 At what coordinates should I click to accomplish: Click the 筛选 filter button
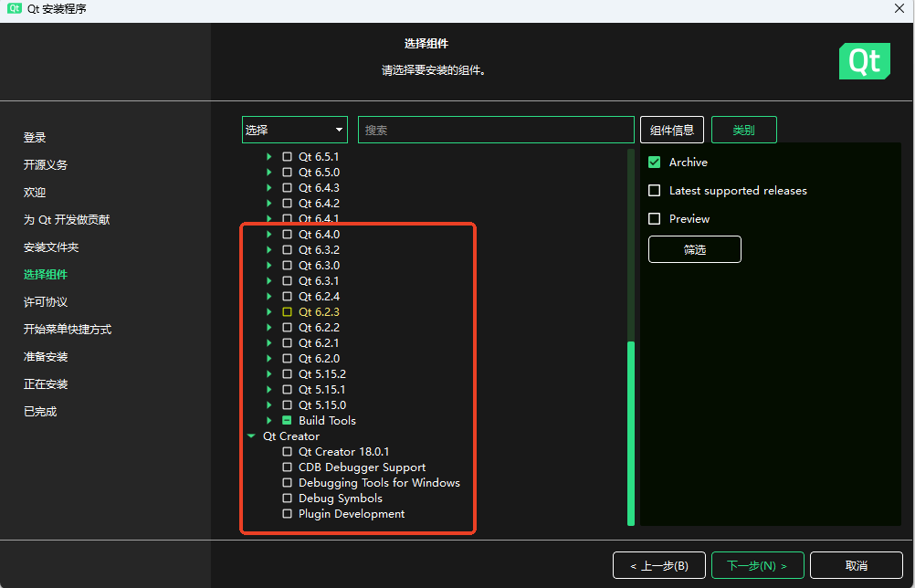pyautogui.click(x=694, y=249)
